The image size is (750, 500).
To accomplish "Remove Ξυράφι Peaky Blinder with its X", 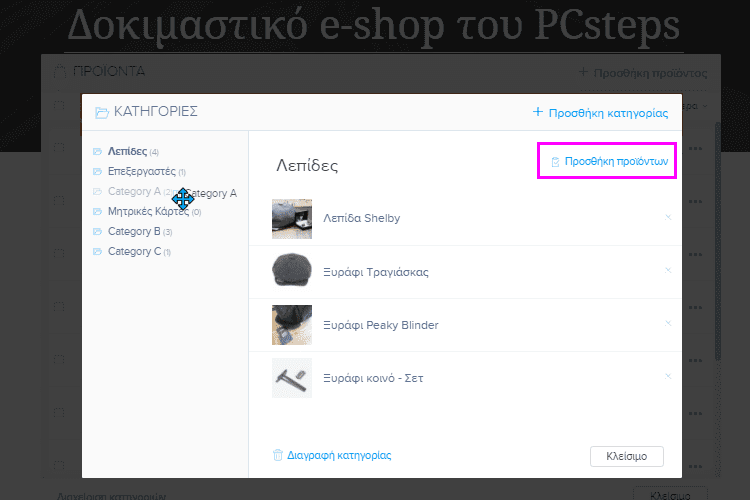I will click(668, 324).
